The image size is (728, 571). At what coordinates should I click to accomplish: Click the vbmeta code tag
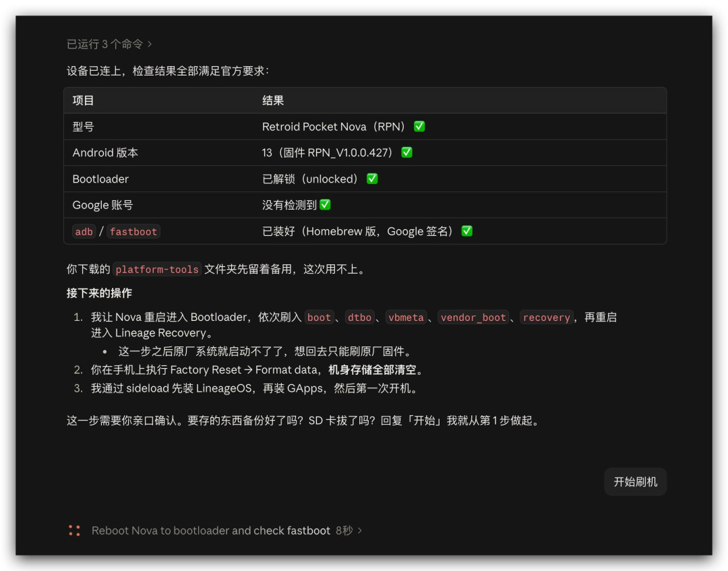pos(406,318)
